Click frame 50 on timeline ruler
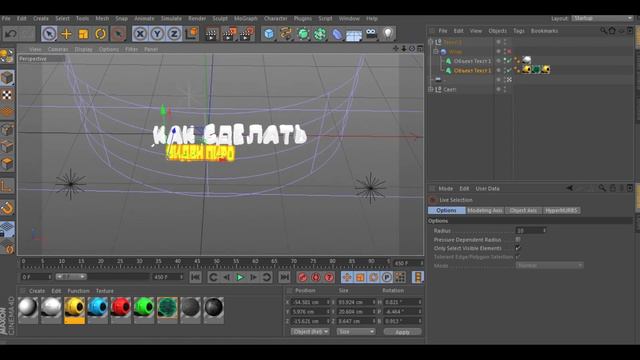This screenshot has height=360, width=640. (x=216, y=262)
